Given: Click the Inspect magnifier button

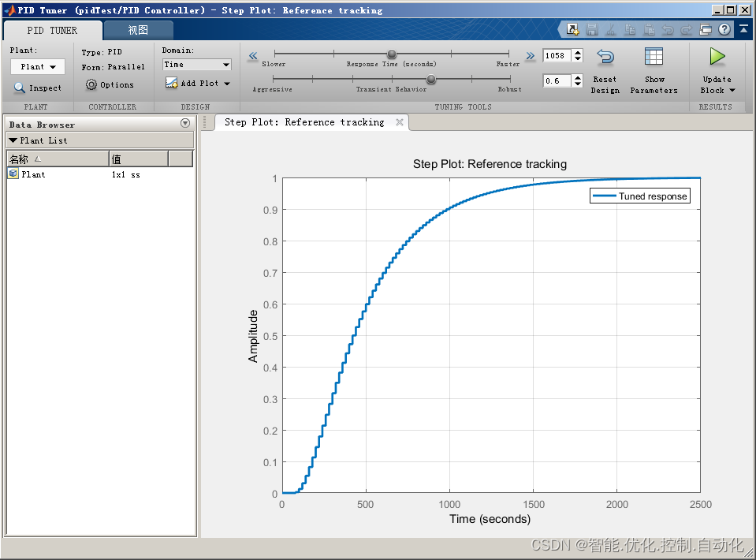Looking at the screenshot, I should (38, 88).
